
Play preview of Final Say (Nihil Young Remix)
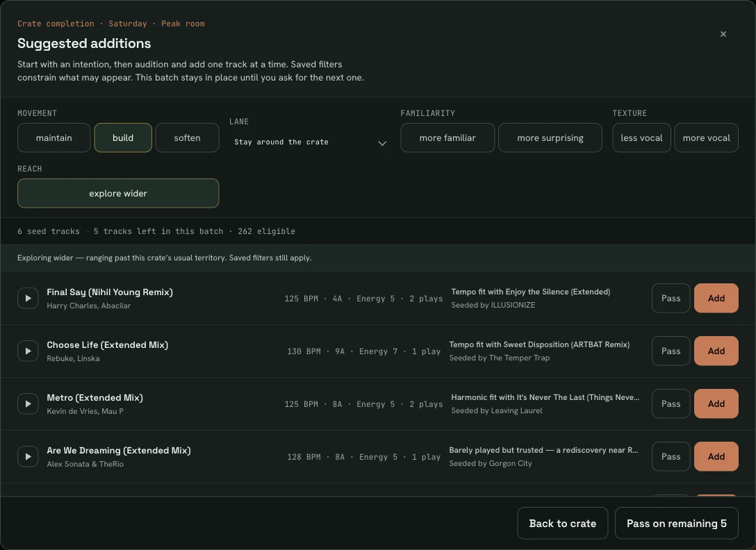[x=28, y=299]
